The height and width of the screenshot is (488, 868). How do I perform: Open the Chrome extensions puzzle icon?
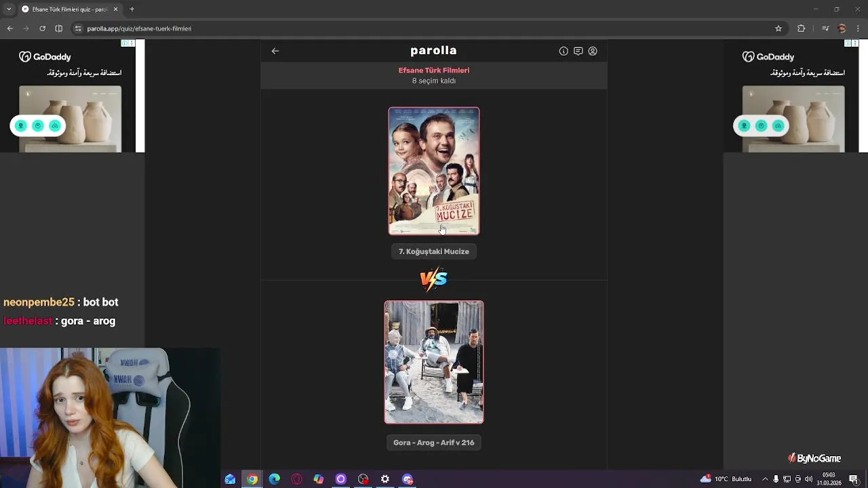[x=802, y=28]
